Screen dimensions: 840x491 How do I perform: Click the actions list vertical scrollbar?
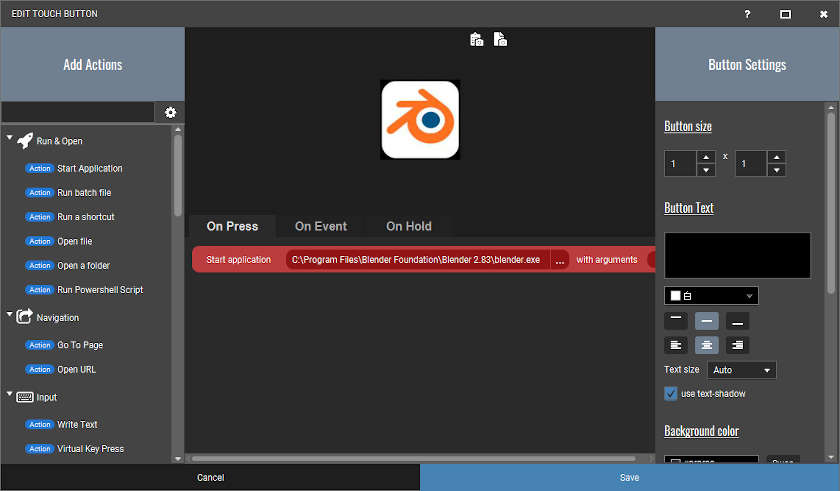178,176
